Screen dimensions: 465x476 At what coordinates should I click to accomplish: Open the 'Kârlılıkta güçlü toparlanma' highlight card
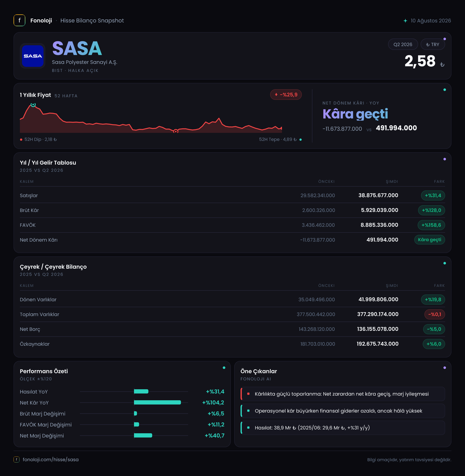click(343, 394)
